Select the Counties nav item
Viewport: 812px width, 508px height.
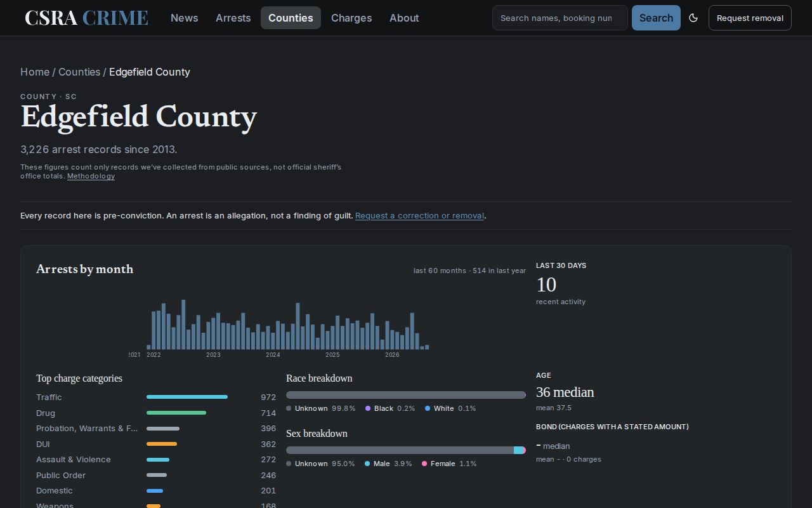click(x=291, y=18)
